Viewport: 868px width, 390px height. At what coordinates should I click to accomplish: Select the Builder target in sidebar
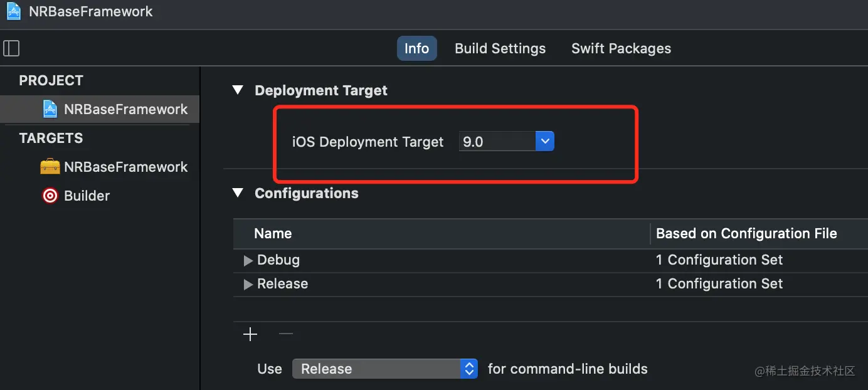pyautogui.click(x=87, y=196)
